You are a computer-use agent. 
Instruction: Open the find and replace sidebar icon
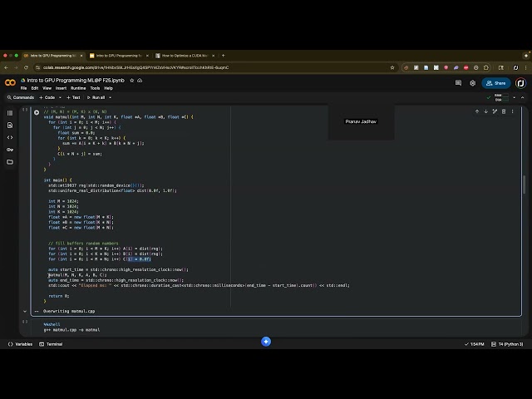click(10, 126)
